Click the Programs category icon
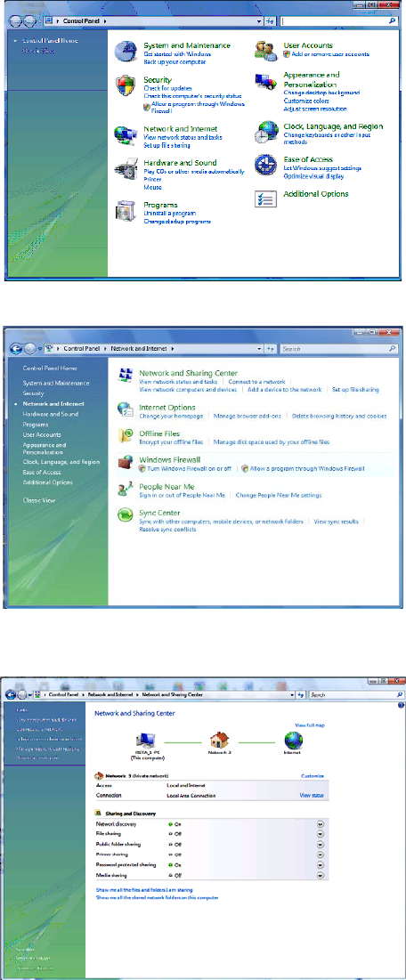This screenshot has height=980, width=406. 126,211
